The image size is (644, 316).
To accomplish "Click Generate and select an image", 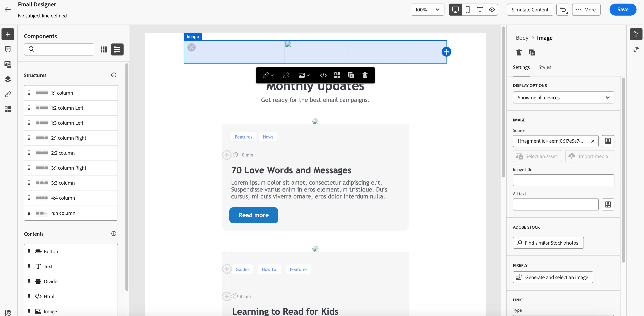I will click(553, 277).
